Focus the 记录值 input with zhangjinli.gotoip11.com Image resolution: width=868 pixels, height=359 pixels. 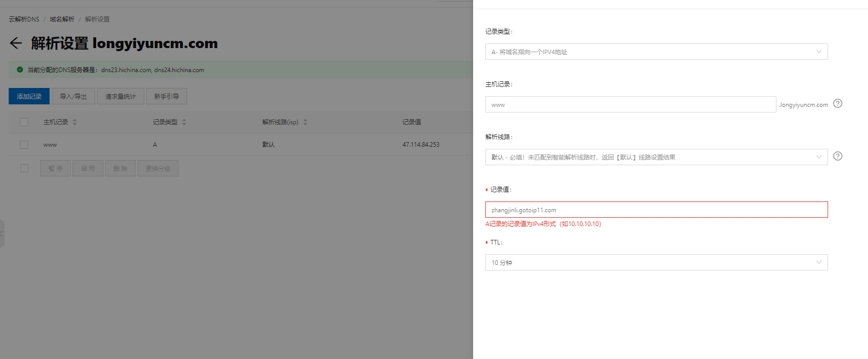[656, 210]
